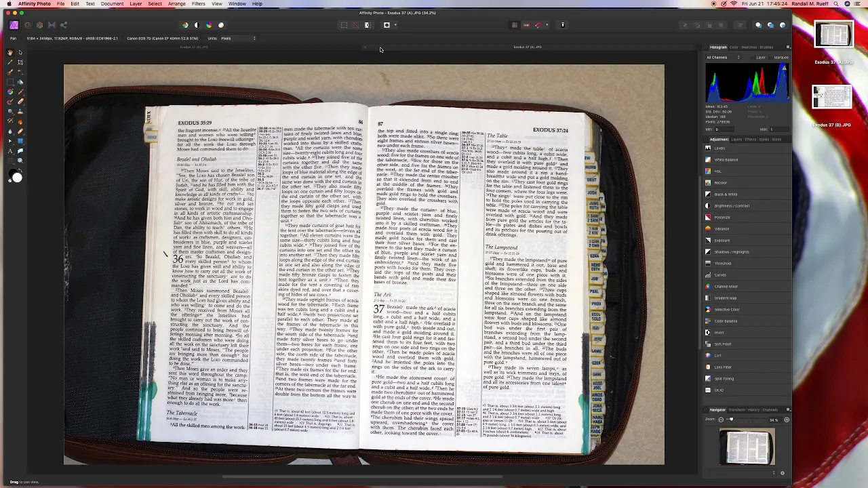Toggle the Quick Mask toolbar button
Image resolution: width=868 pixels, height=488 pixels.
387,25
